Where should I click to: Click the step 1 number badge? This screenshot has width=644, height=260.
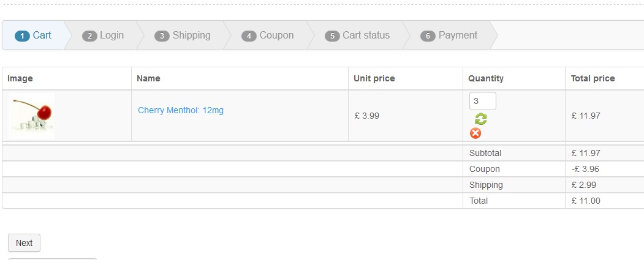[x=22, y=36]
